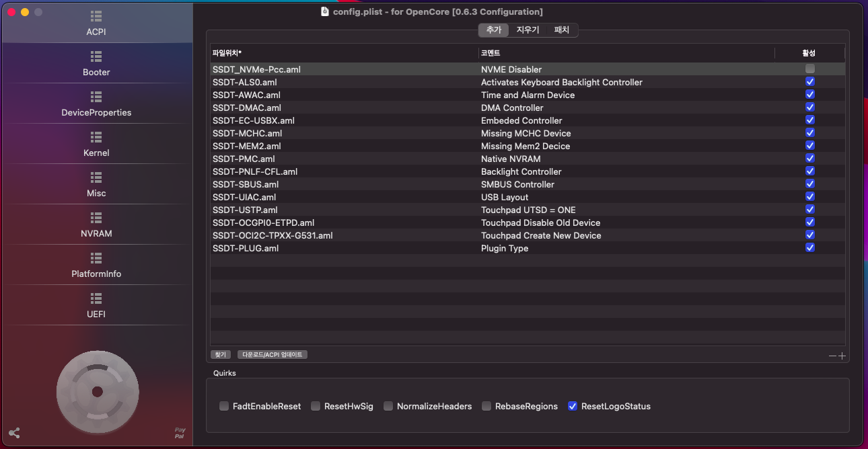Click comment 'Touchpad Create New Device'
This screenshot has width=868, height=449.
point(541,235)
